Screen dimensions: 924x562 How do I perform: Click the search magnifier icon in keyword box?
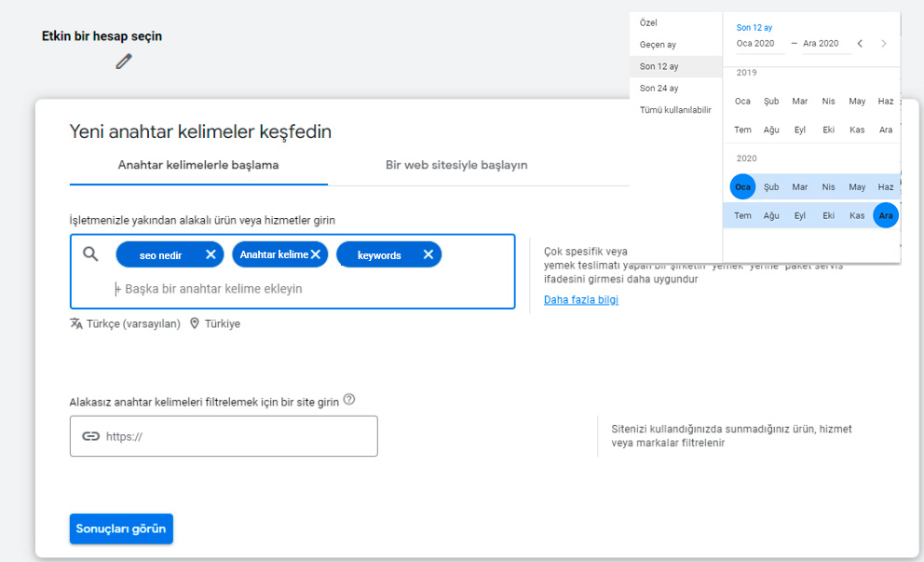tap(90, 254)
